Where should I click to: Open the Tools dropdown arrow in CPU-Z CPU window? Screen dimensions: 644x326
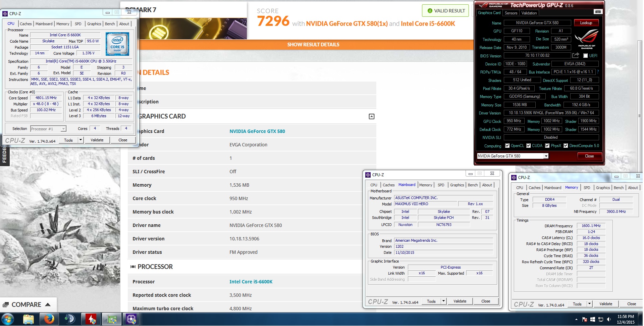coord(80,140)
